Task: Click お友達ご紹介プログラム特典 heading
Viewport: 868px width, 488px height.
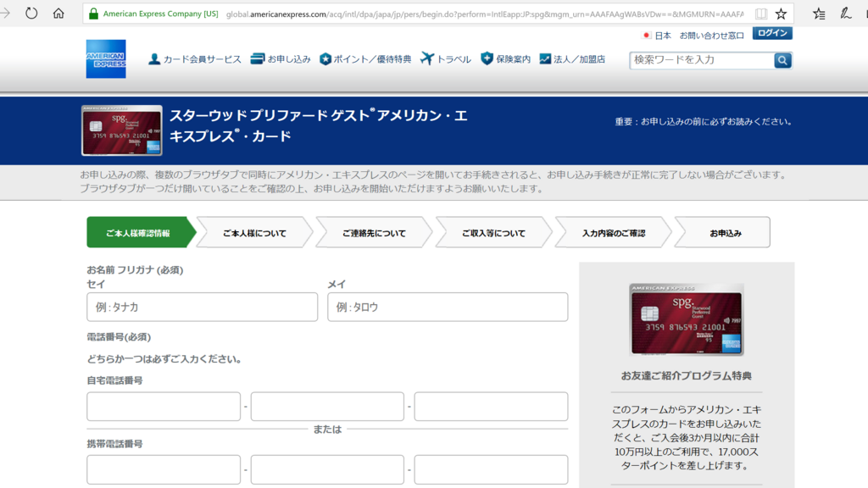Action: click(687, 375)
